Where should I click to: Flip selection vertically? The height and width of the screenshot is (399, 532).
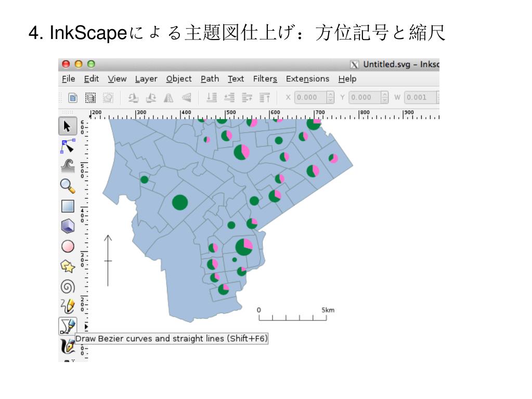coord(186,98)
